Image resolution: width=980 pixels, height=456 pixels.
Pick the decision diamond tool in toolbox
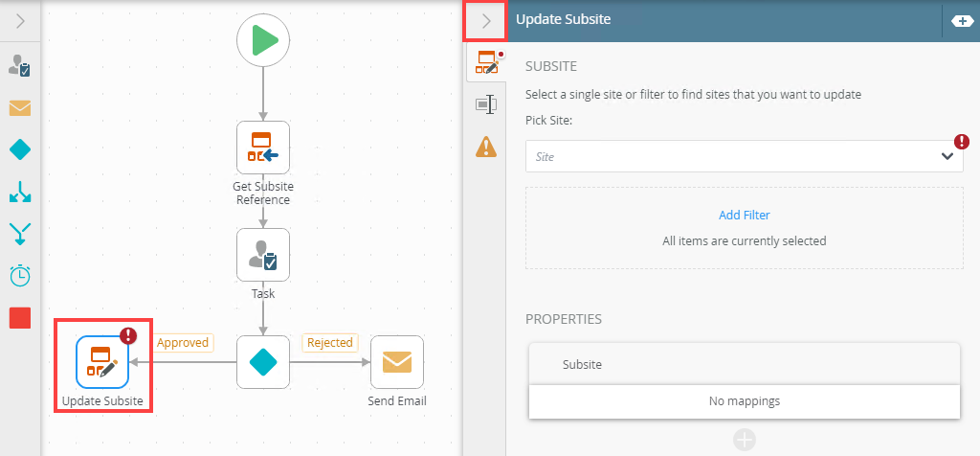[x=20, y=149]
